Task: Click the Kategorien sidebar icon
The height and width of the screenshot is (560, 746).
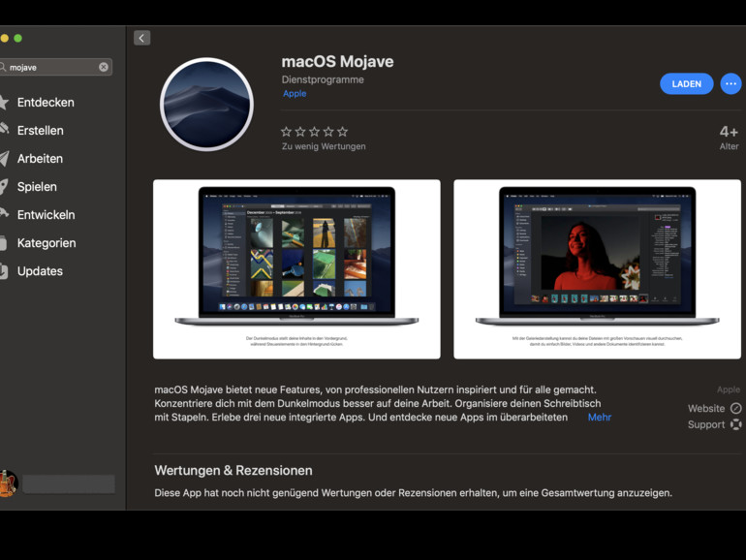Action: coord(3,243)
